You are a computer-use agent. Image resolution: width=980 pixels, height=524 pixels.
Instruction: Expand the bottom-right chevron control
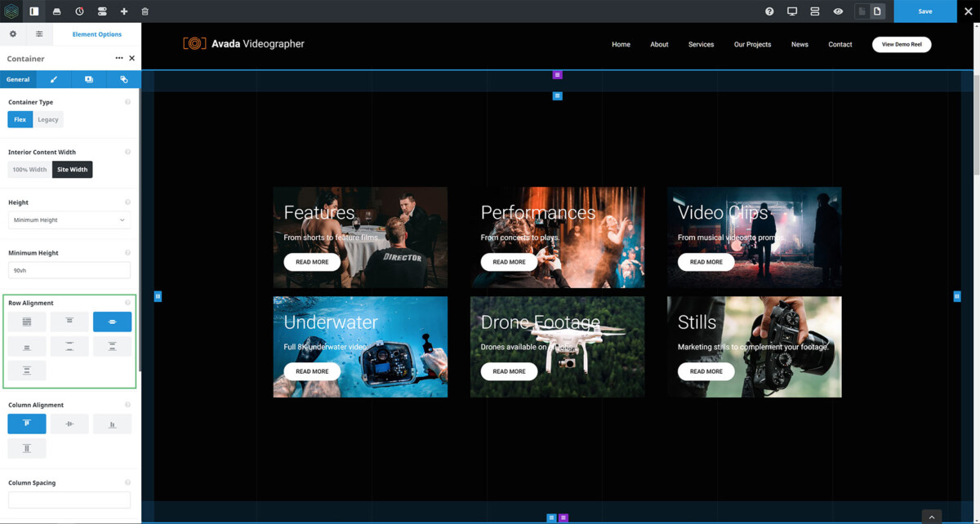point(931,517)
